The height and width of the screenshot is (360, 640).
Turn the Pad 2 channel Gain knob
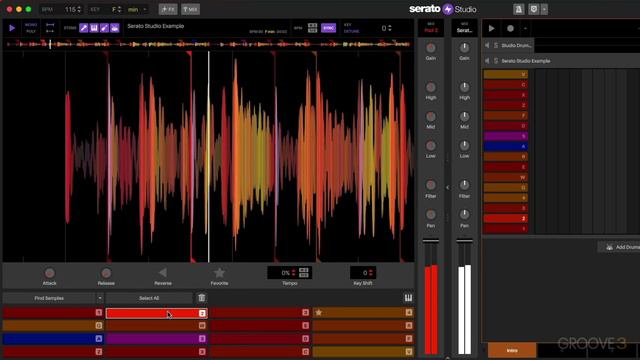[431, 48]
